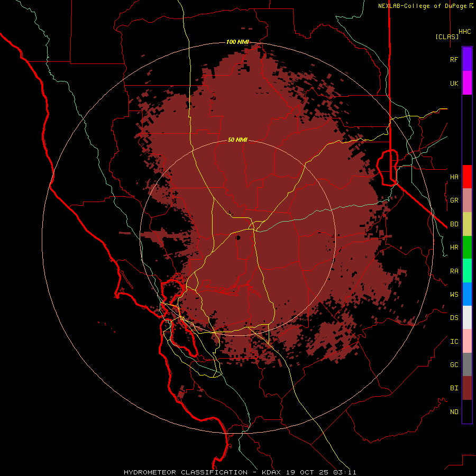The height and width of the screenshot is (476, 476).
Task: Click the DS legend label
Action: (x=454, y=318)
